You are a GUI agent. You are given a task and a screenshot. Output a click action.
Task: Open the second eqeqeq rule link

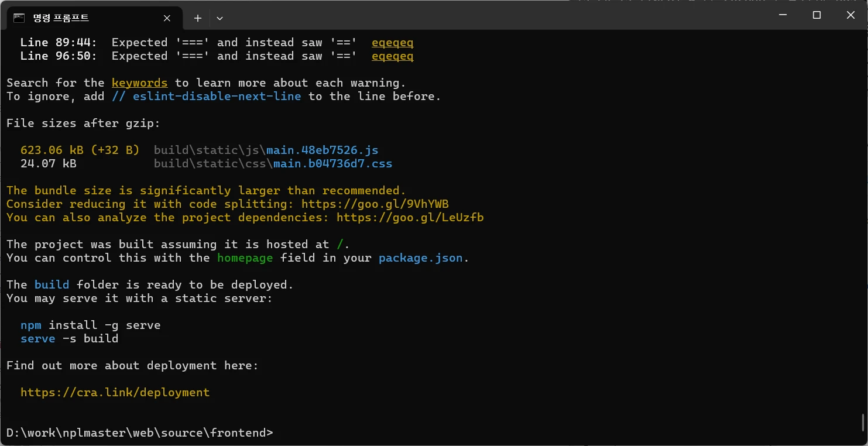[x=392, y=56]
